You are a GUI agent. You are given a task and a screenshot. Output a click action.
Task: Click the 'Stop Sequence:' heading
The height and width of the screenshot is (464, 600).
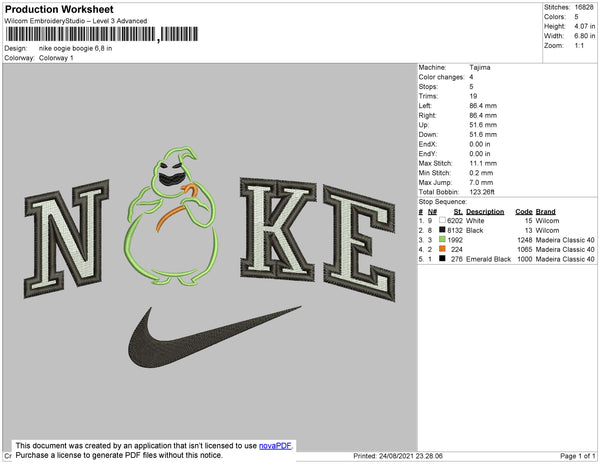[443, 202]
